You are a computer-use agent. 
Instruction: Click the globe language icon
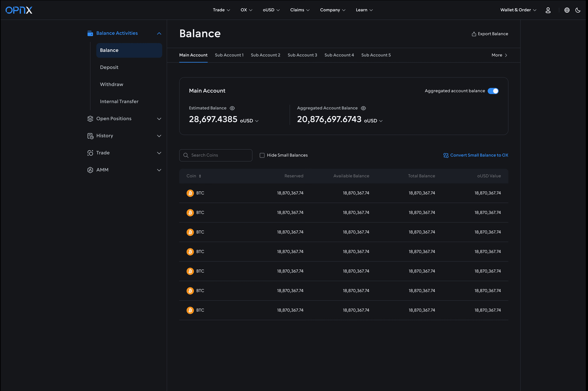click(x=567, y=10)
